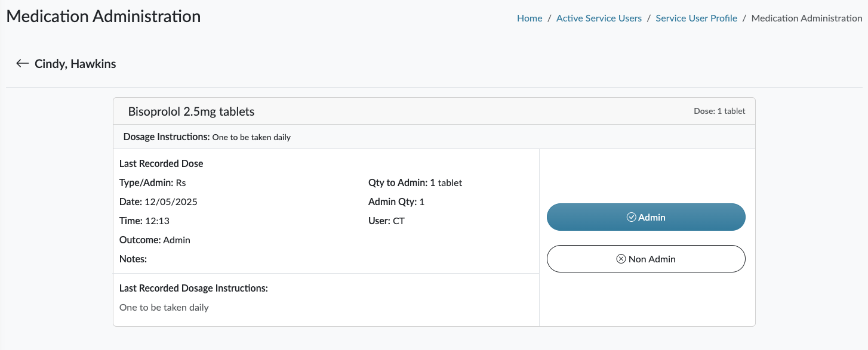The height and width of the screenshot is (350, 868).
Task: Click the checkmark icon on the Admin button
Action: pyautogui.click(x=631, y=218)
